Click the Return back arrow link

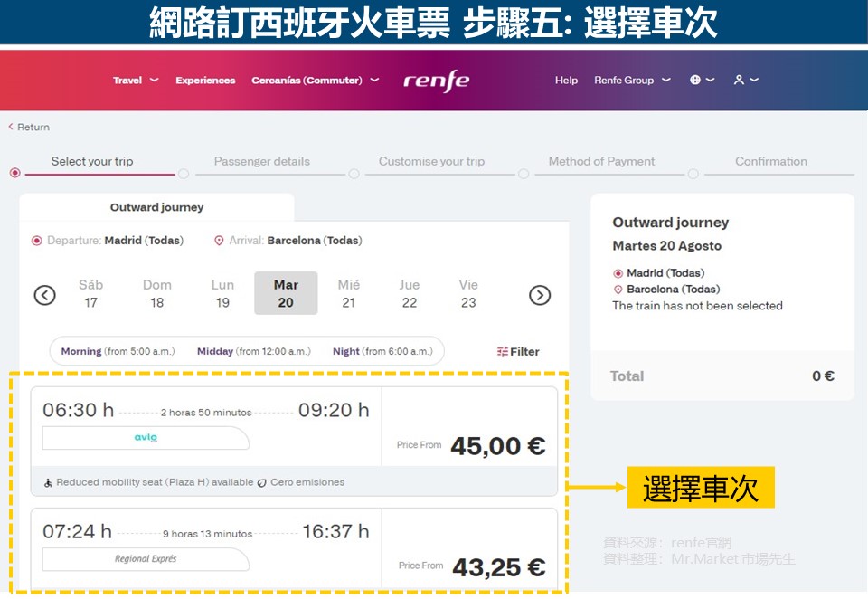29,128
